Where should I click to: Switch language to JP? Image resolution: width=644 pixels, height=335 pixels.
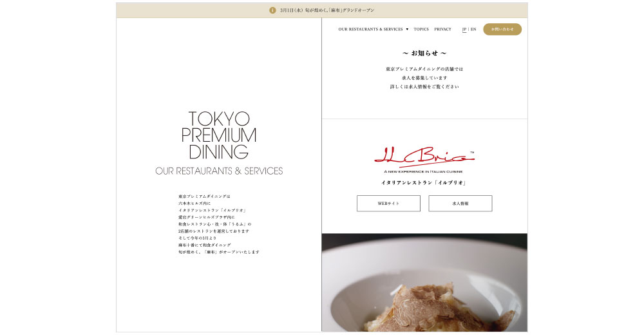pos(464,29)
